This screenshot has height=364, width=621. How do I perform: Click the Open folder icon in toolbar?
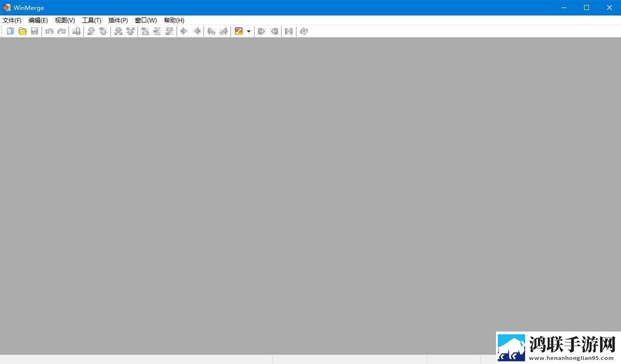coord(22,31)
